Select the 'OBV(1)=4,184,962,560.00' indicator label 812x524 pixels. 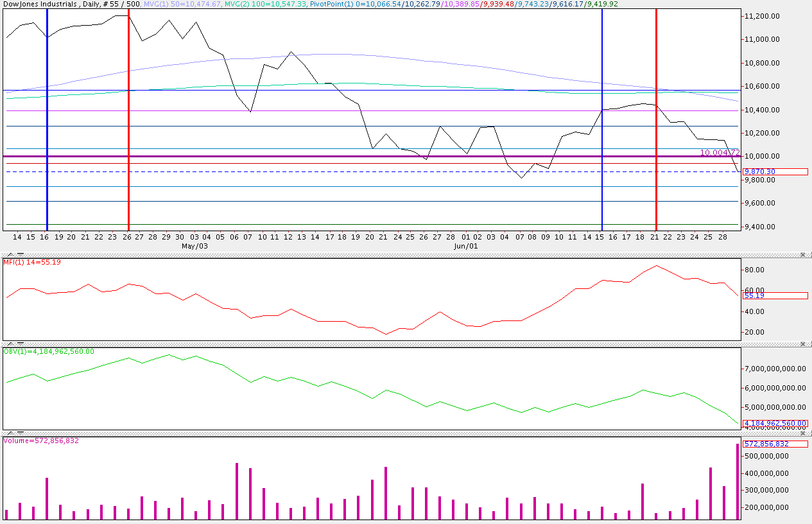pyautogui.click(x=49, y=351)
